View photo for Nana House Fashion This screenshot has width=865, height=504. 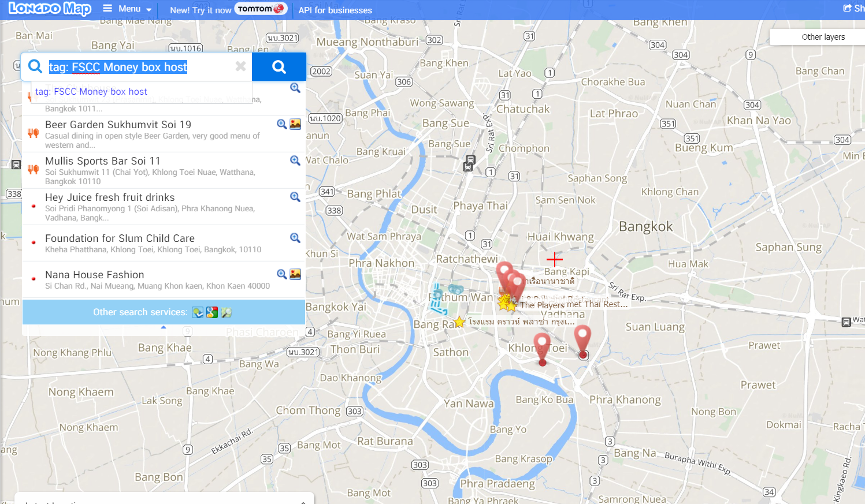pos(295,274)
